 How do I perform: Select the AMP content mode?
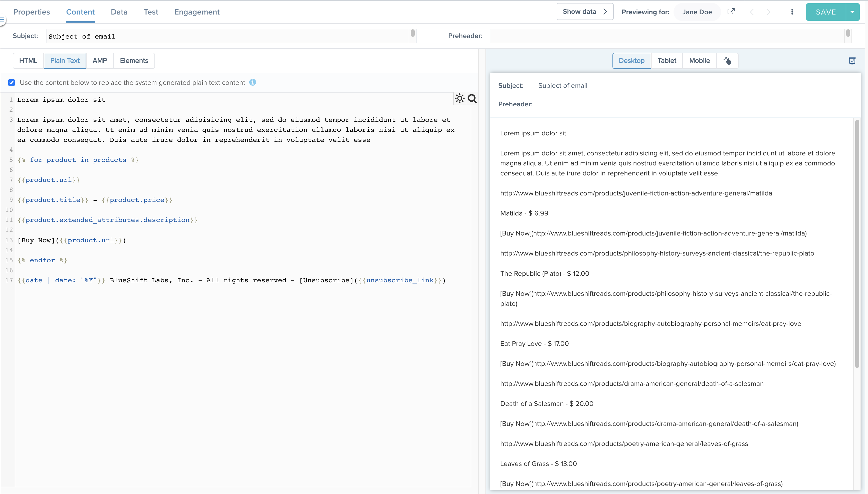click(99, 60)
